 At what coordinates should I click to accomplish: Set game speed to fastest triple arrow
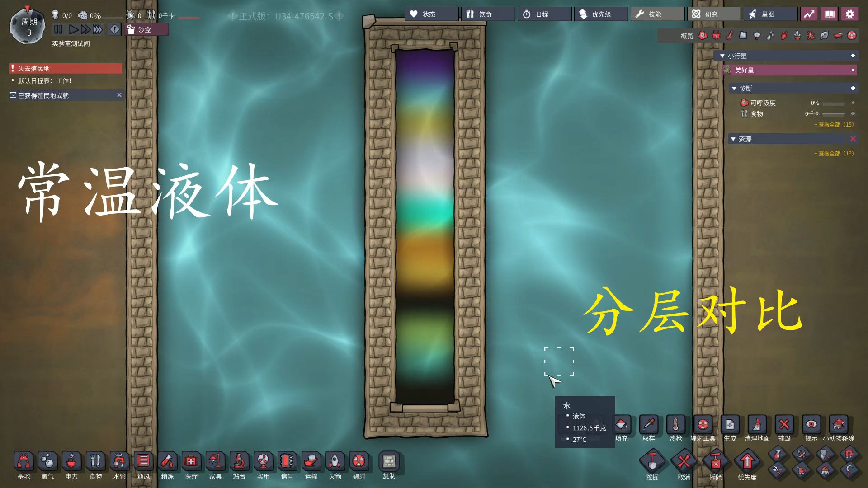(98, 30)
